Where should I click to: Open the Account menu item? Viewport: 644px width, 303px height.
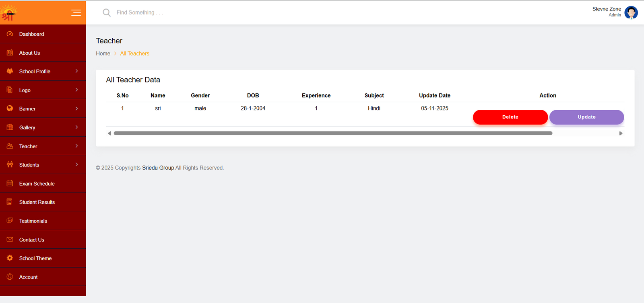[43, 277]
